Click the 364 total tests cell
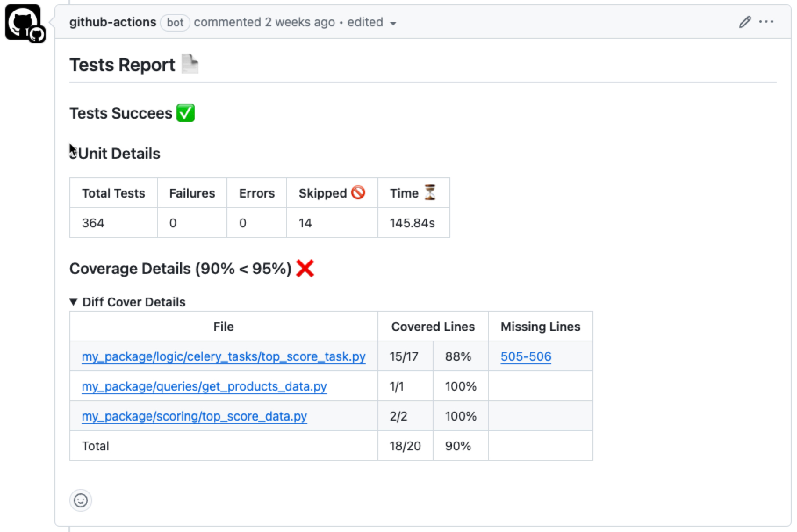This screenshot has height=532, width=797. 93,223
